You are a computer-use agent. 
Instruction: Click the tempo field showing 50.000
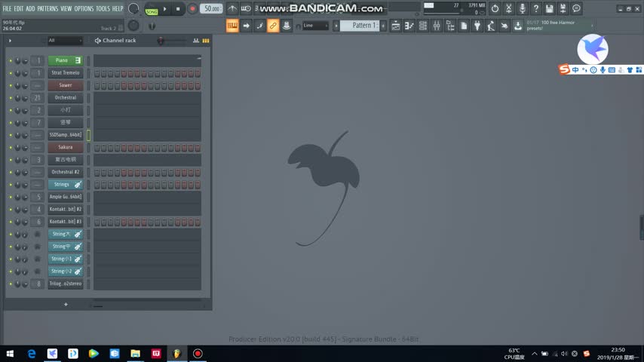tap(211, 8)
